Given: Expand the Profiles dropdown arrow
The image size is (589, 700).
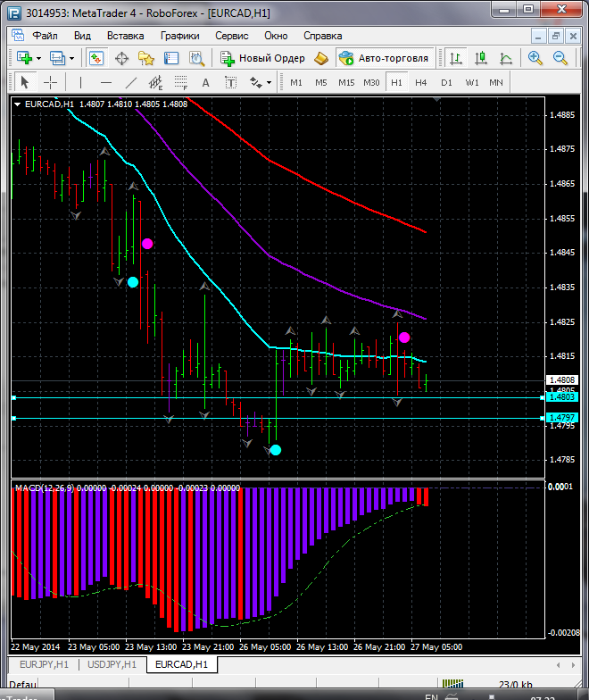Looking at the screenshot, I should [x=71, y=59].
